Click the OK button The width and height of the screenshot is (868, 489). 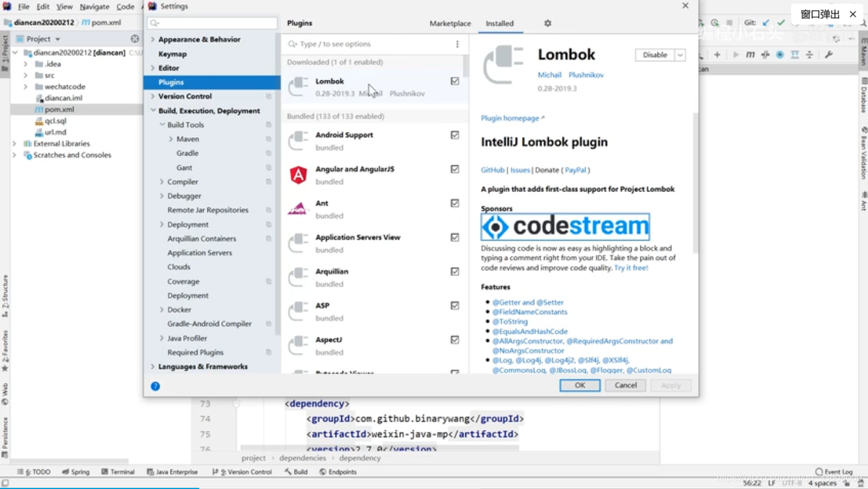click(x=580, y=385)
